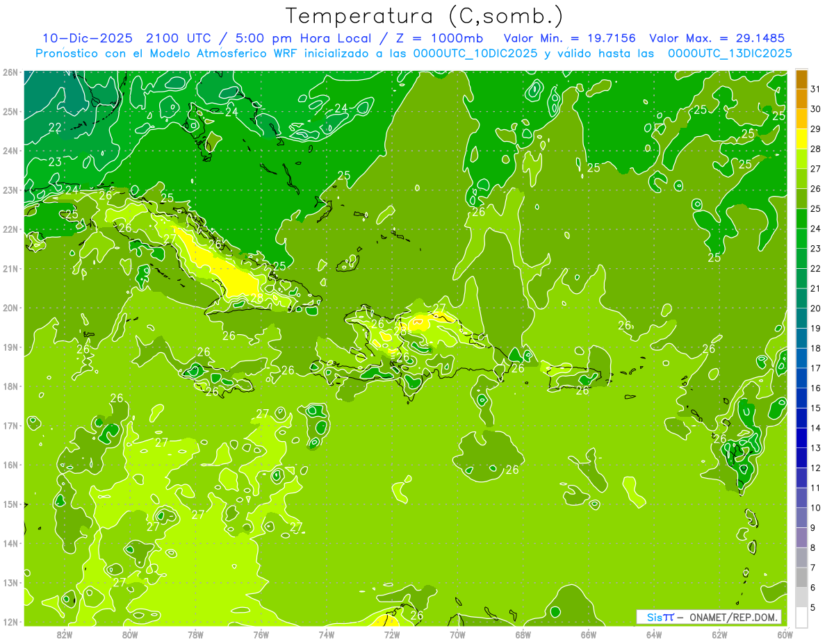Click the 80W longitude axis label
Screen dimensions: 834x644
pyautogui.click(x=129, y=634)
